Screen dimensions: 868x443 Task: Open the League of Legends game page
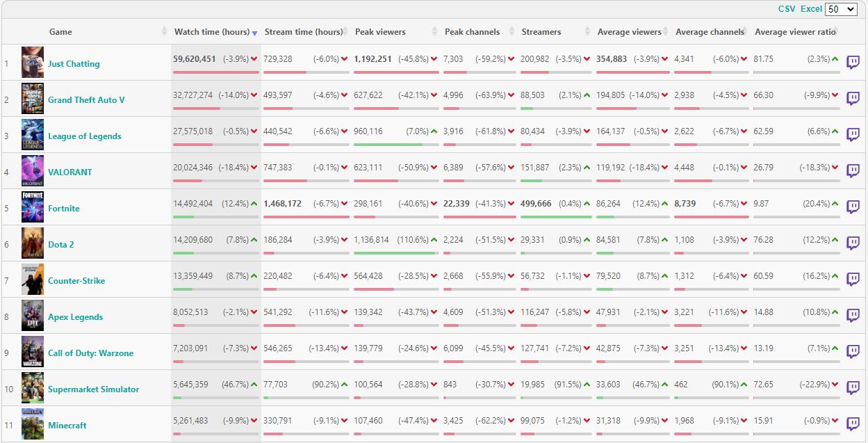(x=84, y=136)
